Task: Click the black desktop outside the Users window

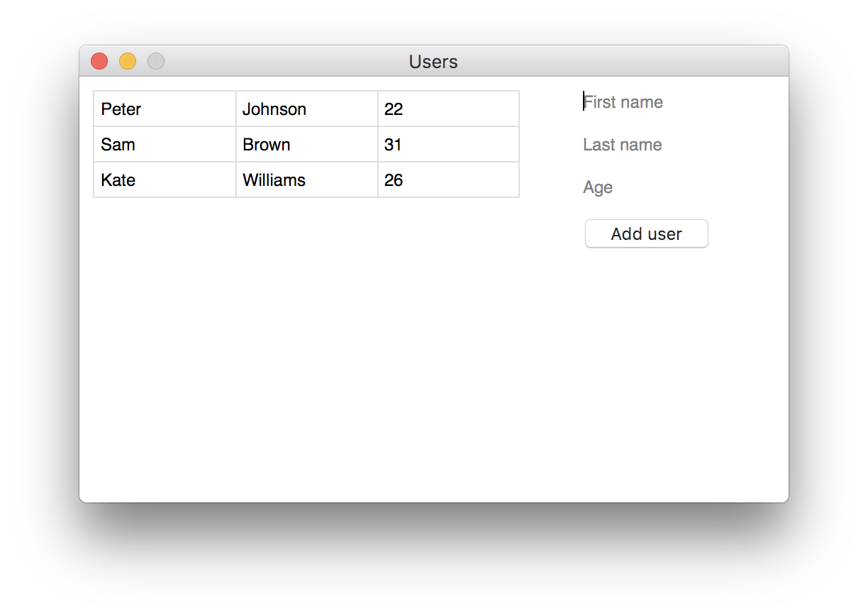Action: click(x=425, y=561)
